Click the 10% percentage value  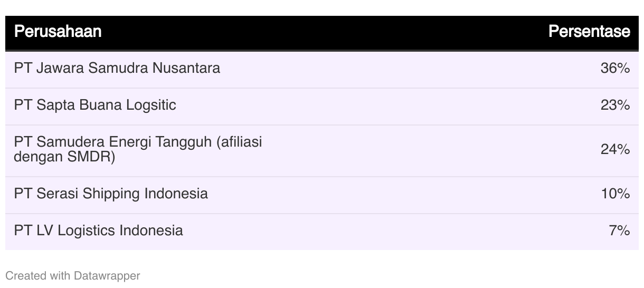(615, 194)
